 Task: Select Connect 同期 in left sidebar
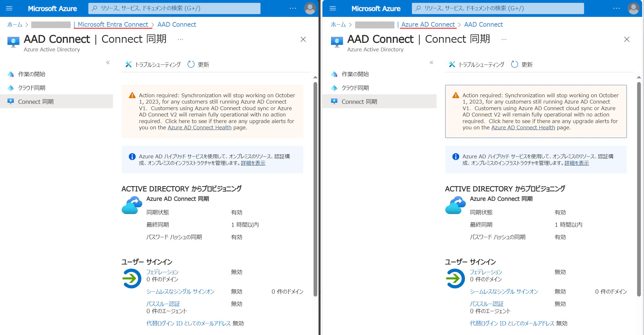click(36, 102)
